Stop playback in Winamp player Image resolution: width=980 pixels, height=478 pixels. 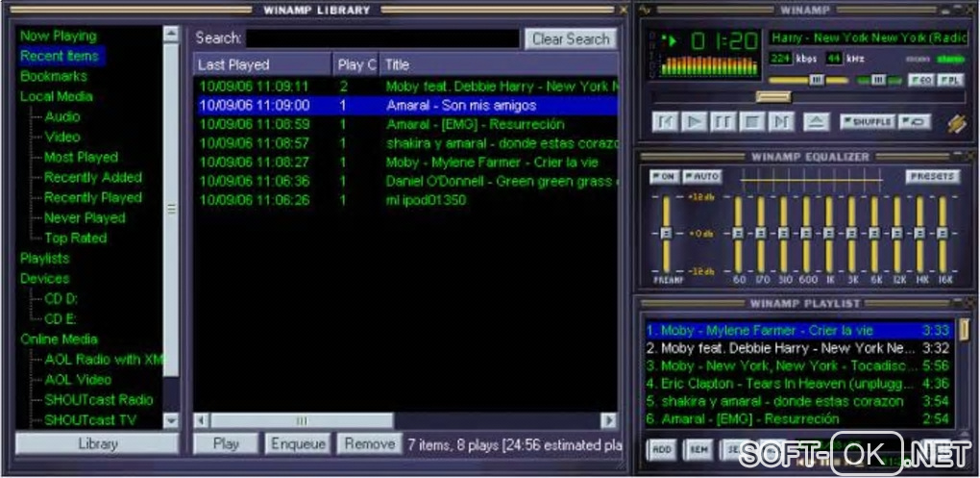[752, 121]
